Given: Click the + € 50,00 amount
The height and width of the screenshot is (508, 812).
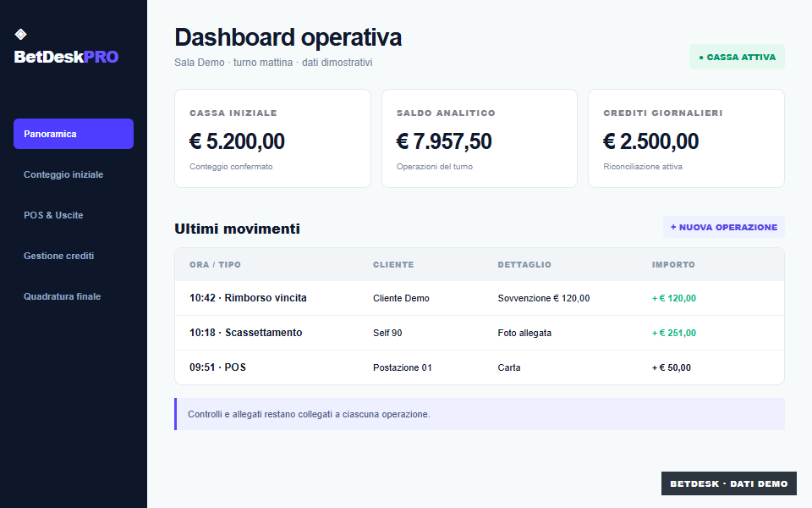Looking at the screenshot, I should [671, 367].
